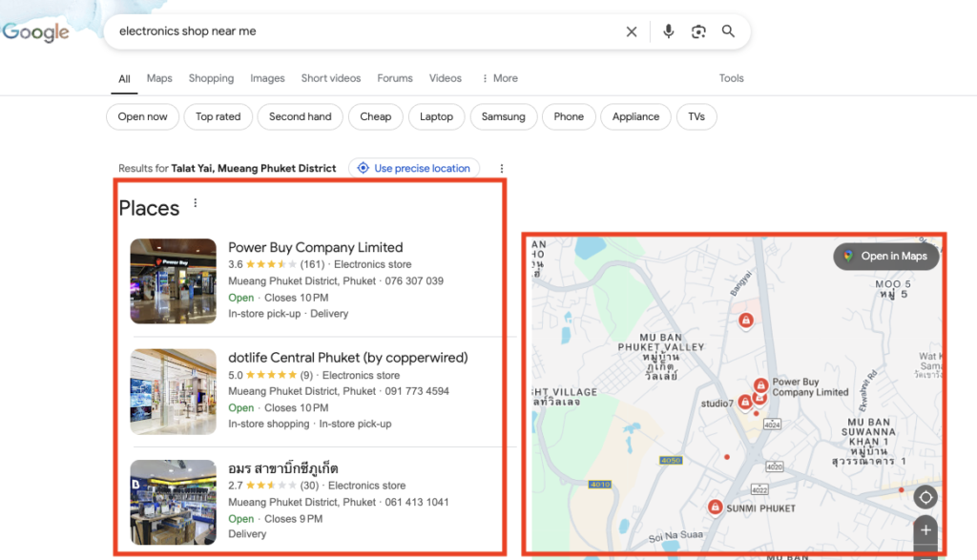Viewport: 977px width, 560px height.
Task: Toggle the Samsung filter chip
Action: (x=504, y=116)
